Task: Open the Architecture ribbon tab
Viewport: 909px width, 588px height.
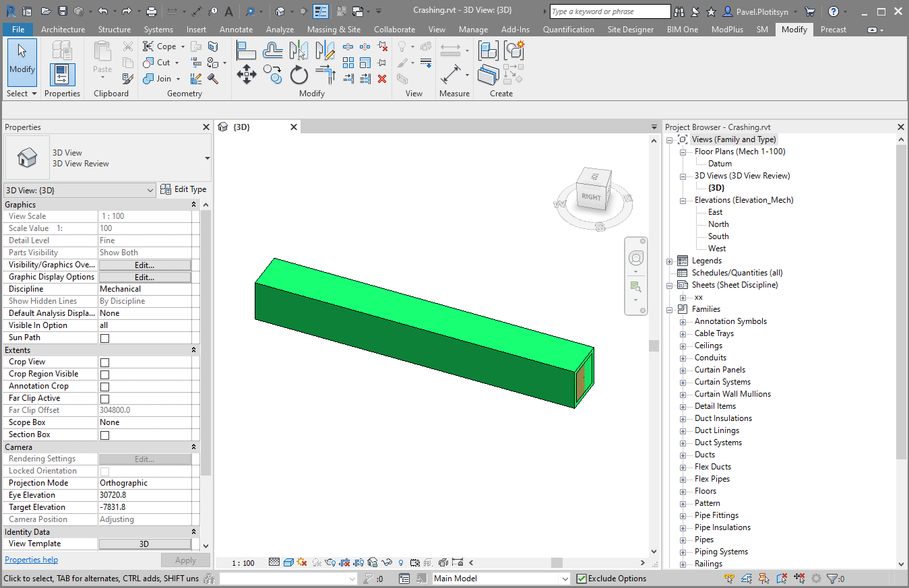Action: [63, 30]
